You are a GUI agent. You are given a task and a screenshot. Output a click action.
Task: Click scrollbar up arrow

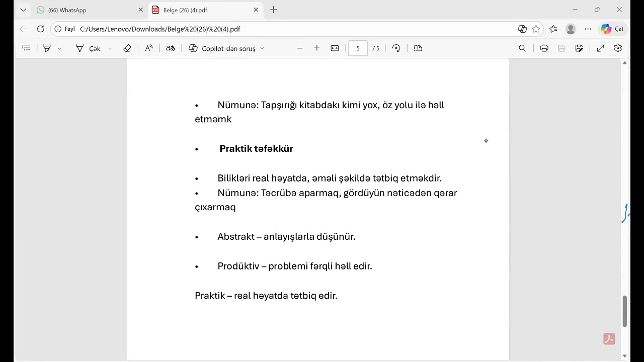624,63
